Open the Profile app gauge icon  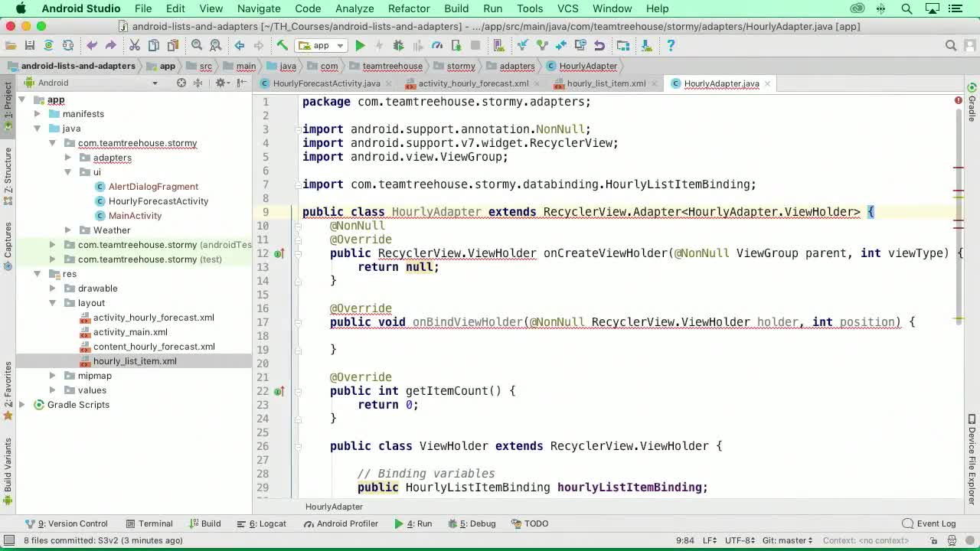pyautogui.click(x=437, y=46)
